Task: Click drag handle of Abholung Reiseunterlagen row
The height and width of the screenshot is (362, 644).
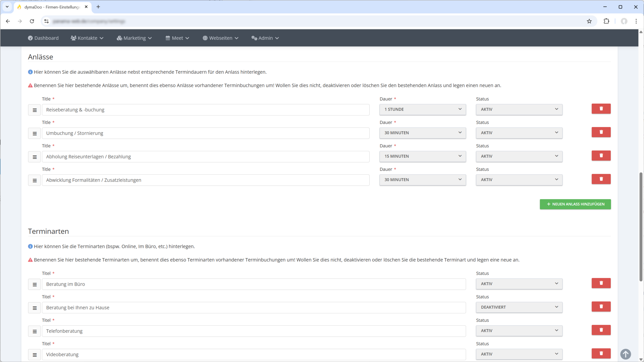Action: point(34,157)
